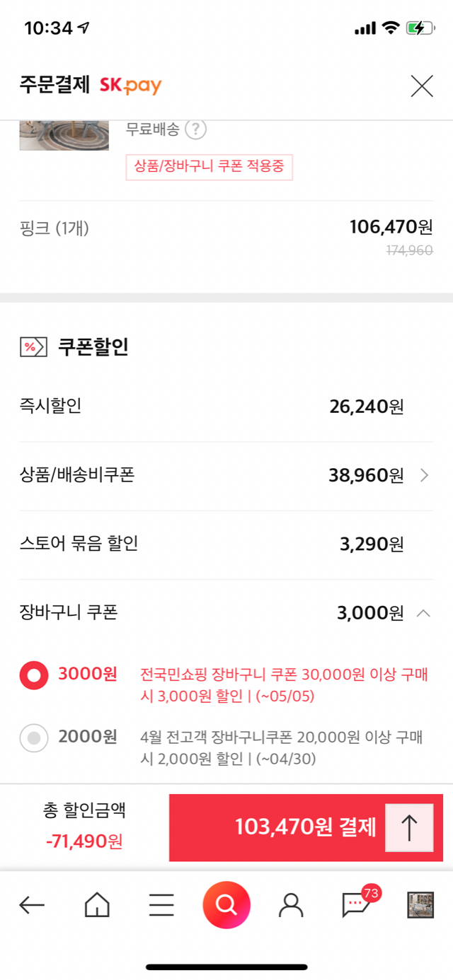The image size is (453, 980).
Task: Collapse the 장바구니 쿠폰 section chevron
Action: click(x=423, y=613)
